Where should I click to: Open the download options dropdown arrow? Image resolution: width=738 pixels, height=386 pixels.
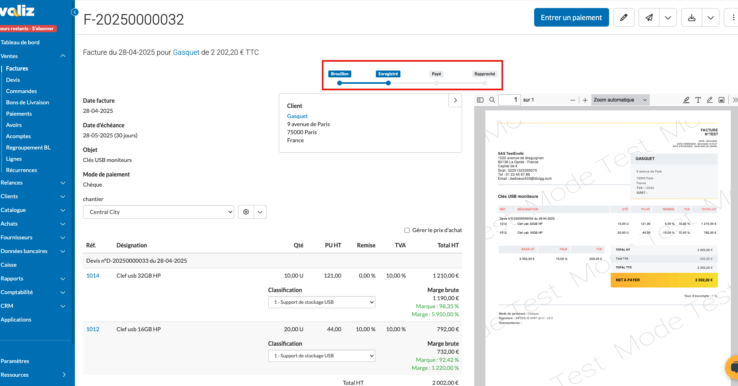coord(711,18)
